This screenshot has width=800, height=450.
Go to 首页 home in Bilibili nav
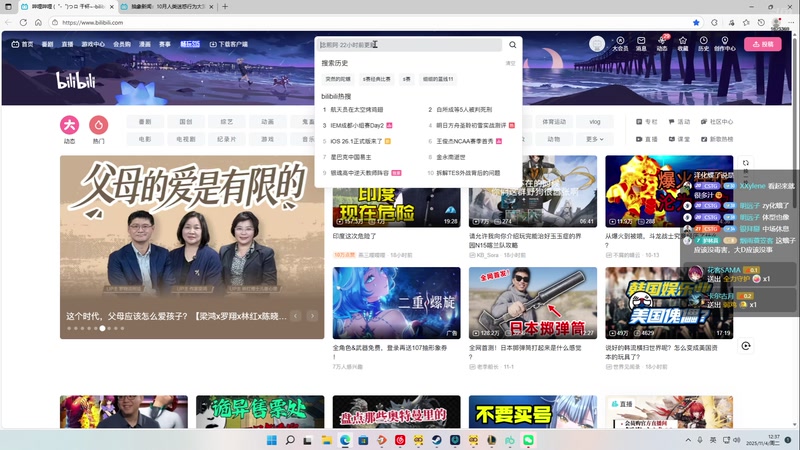point(22,44)
